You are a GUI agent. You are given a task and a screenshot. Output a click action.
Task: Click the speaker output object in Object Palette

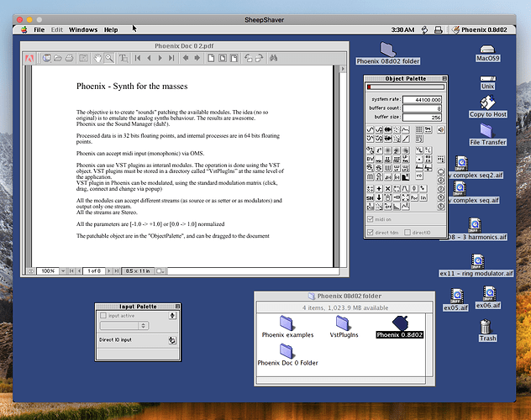441,129
